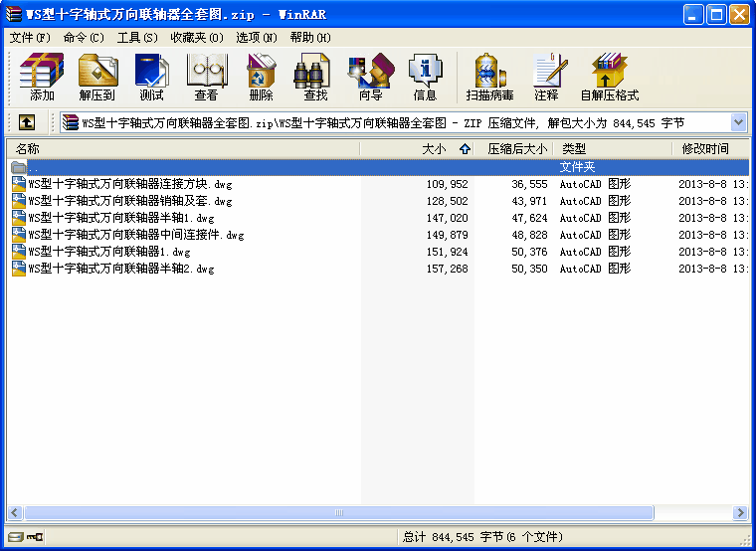Click 自解压格式 self-extracting icon
The image size is (756, 551).
point(609,78)
